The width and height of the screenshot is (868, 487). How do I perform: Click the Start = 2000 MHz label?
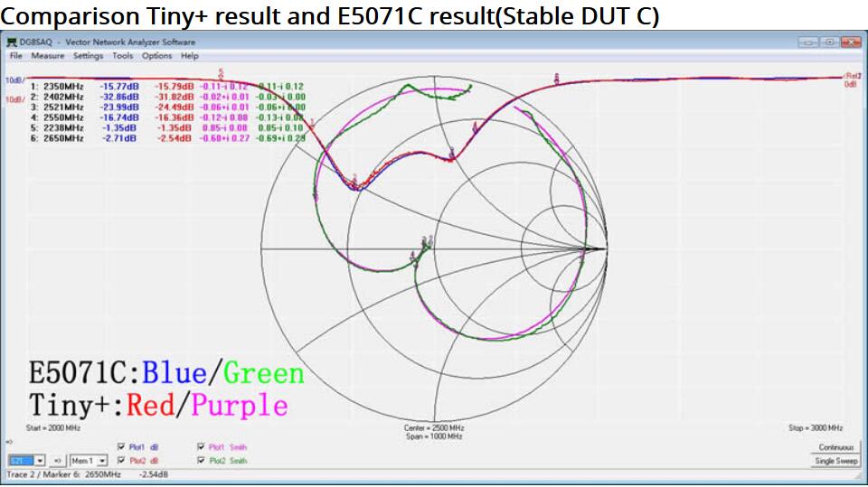[x=53, y=427]
